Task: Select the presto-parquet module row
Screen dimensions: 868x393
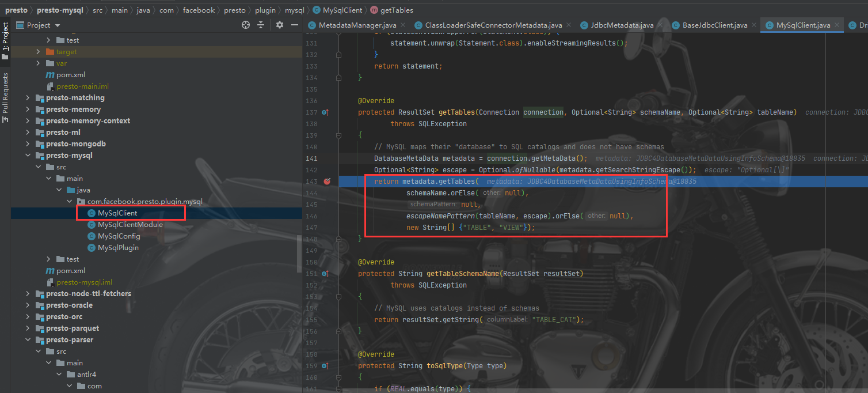Action: 157,328
